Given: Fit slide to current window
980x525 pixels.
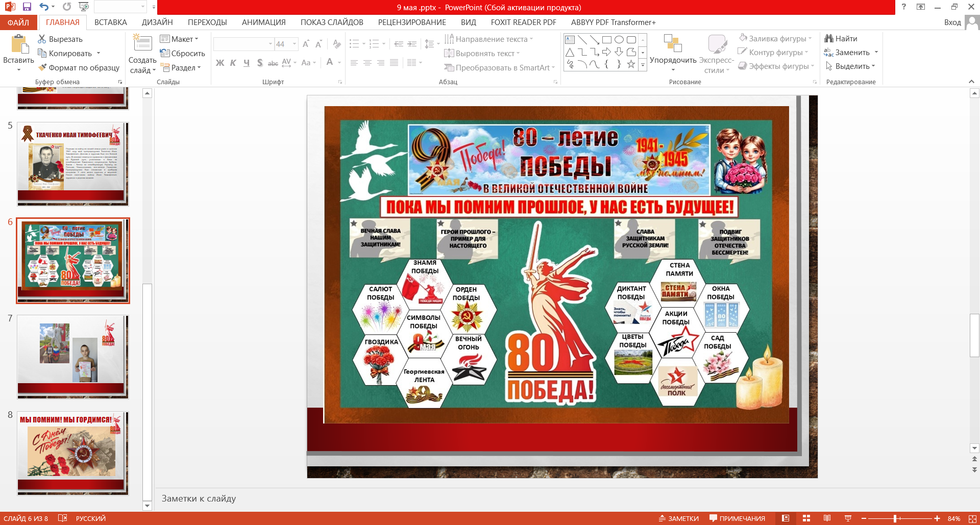Looking at the screenshot, I should [x=972, y=518].
